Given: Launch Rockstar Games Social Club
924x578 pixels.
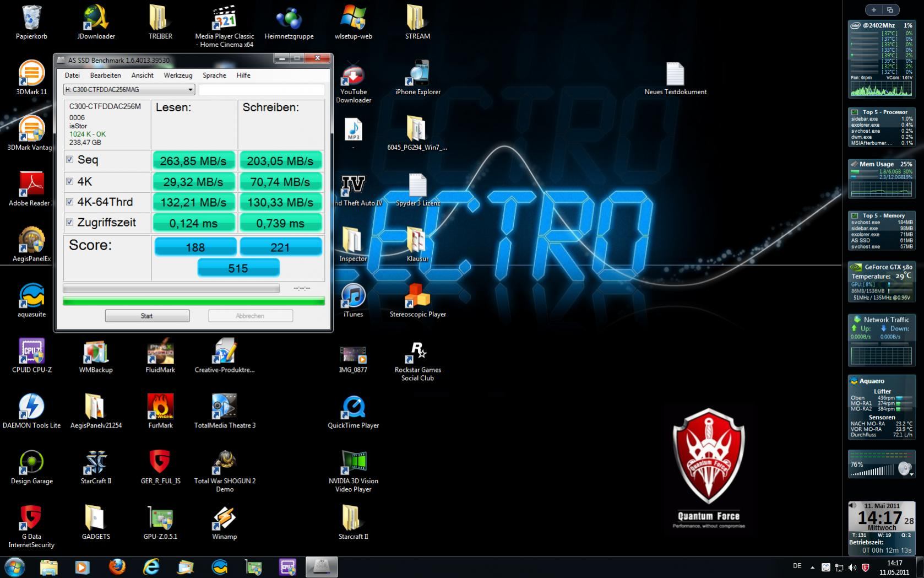Looking at the screenshot, I should click(417, 361).
